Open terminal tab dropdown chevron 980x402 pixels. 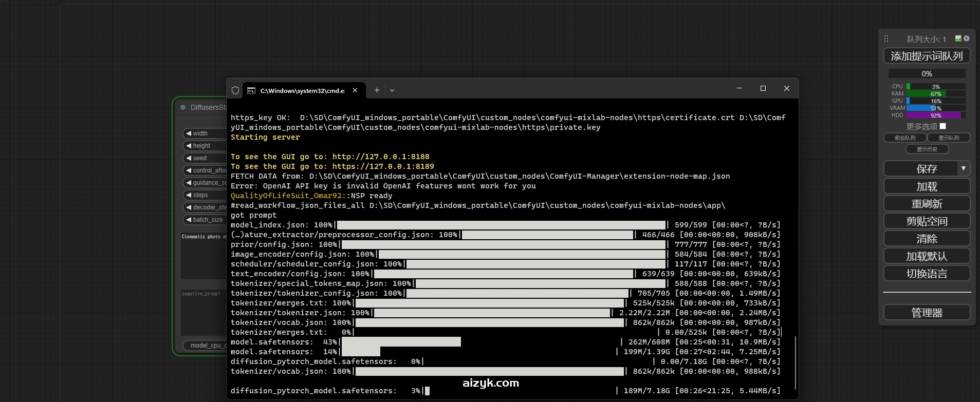point(392,90)
